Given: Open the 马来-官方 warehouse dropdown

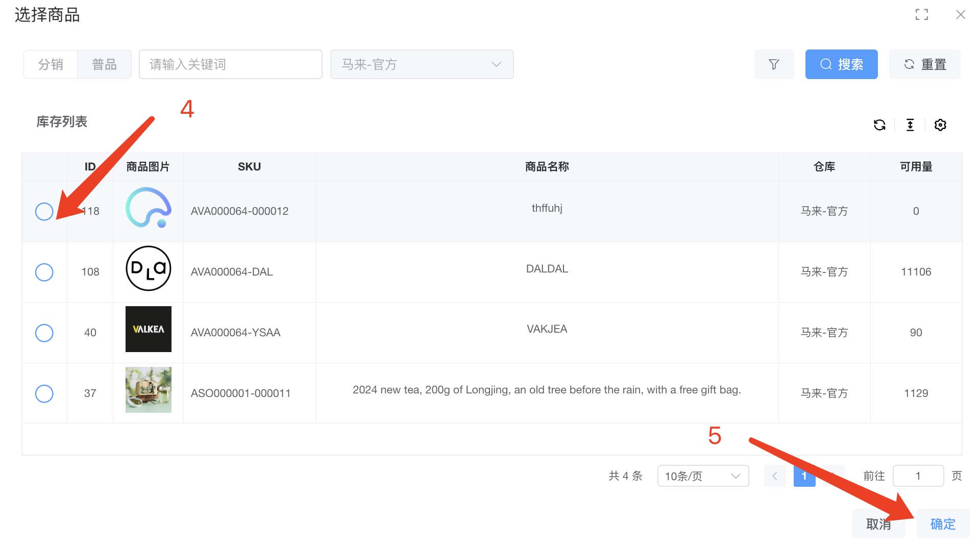Looking at the screenshot, I should [422, 64].
